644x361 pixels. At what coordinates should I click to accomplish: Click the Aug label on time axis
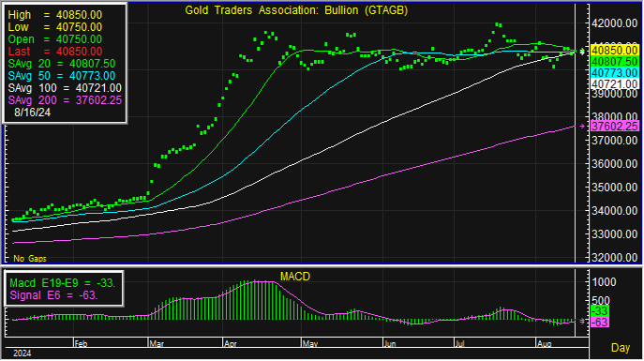(545, 344)
